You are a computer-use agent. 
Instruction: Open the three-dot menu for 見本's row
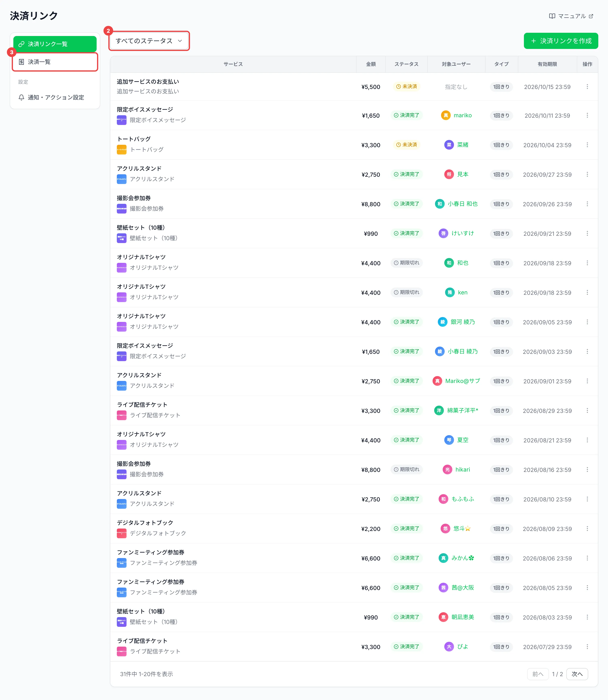click(x=587, y=174)
